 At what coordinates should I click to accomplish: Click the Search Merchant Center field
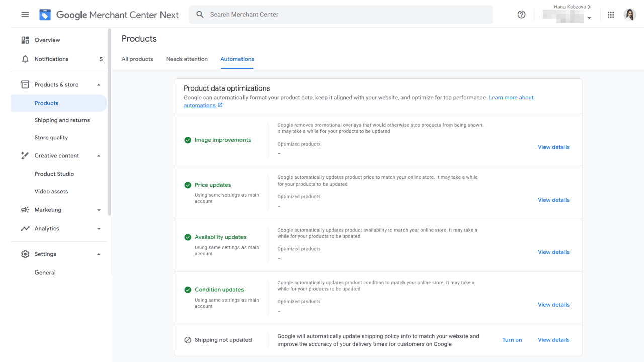click(342, 15)
